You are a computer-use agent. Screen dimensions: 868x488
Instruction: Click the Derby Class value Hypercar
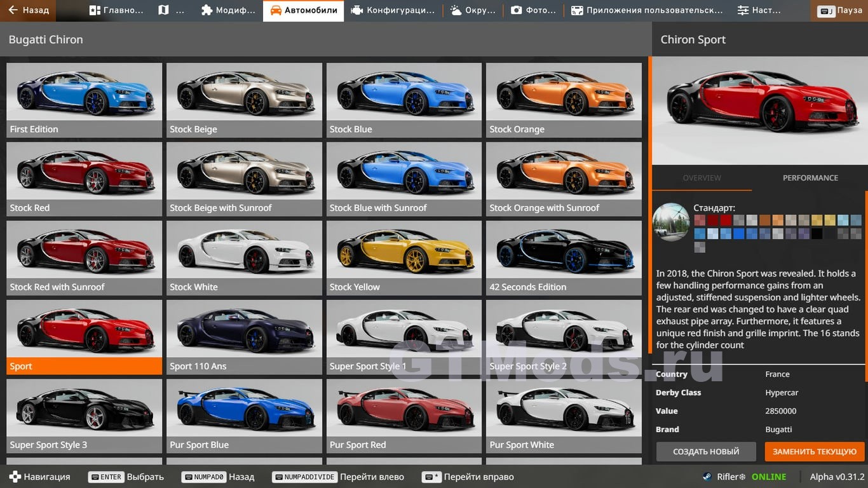782,393
